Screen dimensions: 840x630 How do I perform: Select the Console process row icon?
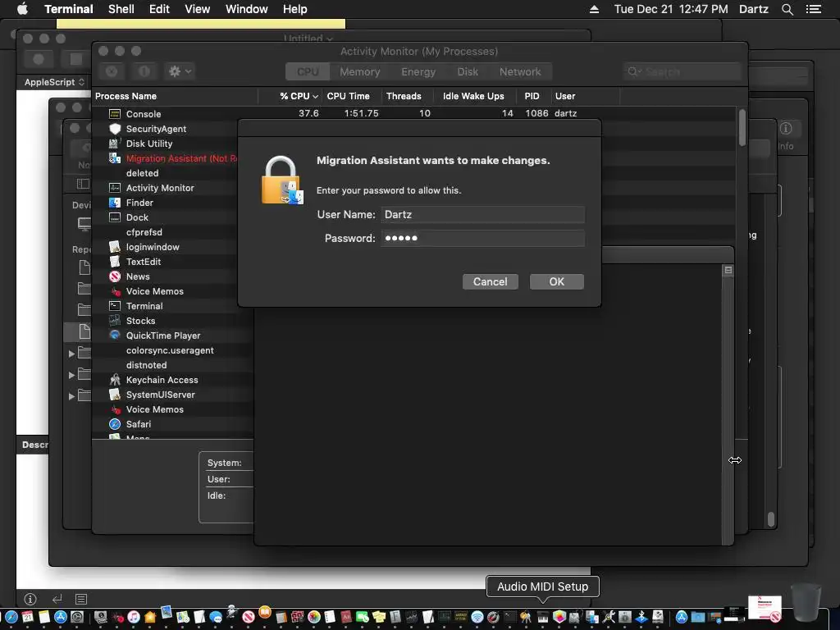[115, 113]
